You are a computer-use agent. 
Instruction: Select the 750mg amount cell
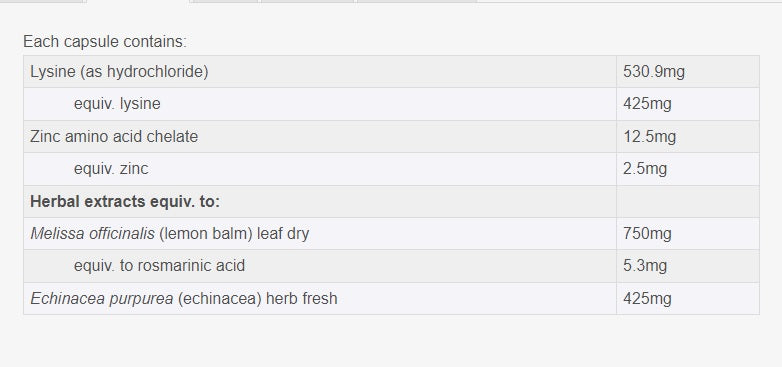tap(688, 233)
